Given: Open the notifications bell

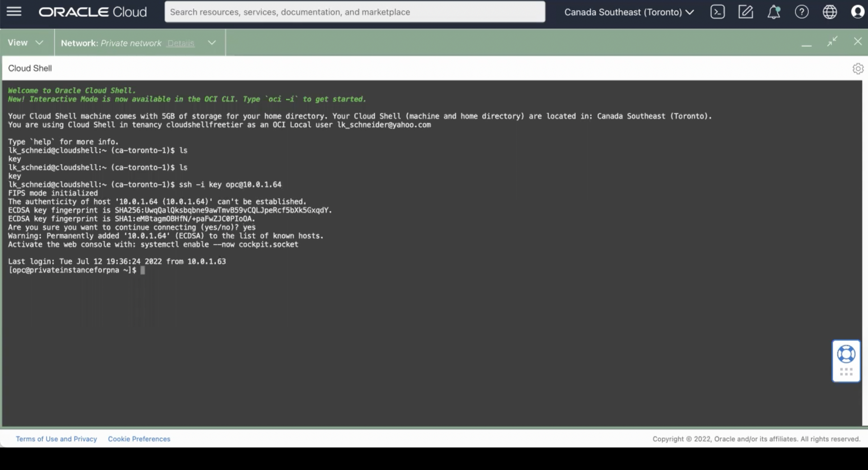Looking at the screenshot, I should click(x=773, y=12).
